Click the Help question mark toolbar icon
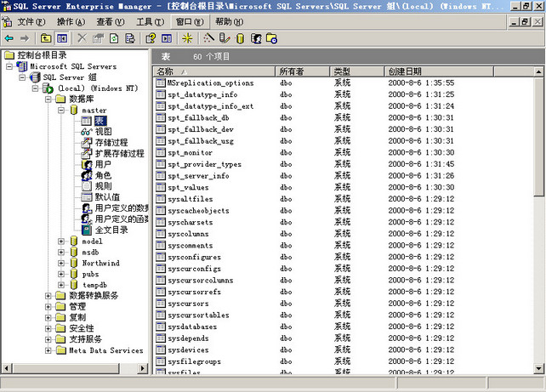Viewport: 546px width, 392px height. (x=150, y=38)
